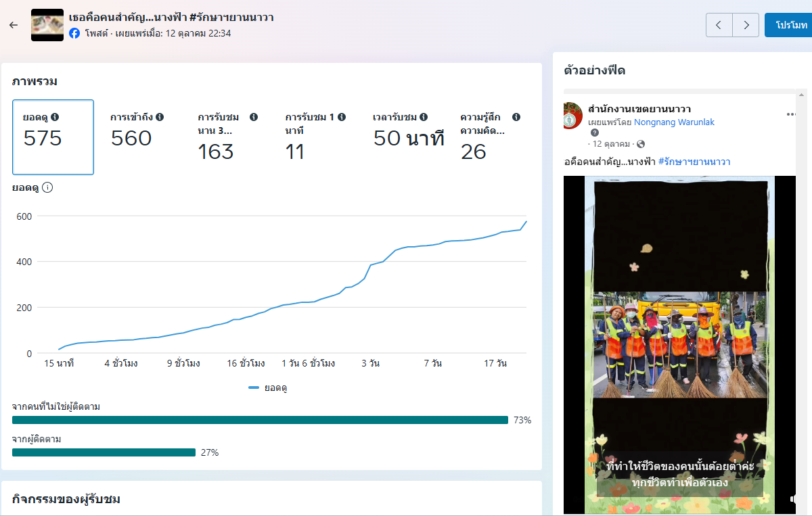The image size is (812, 516).
Task: Click info icon beside เวลารับชม metric
Action: coord(423,117)
